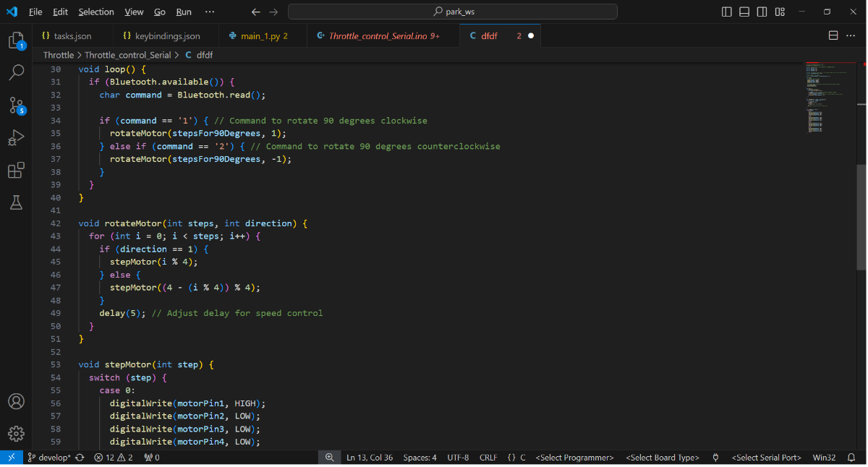
Task: Toggle the bottom panel layout button
Action: (744, 12)
